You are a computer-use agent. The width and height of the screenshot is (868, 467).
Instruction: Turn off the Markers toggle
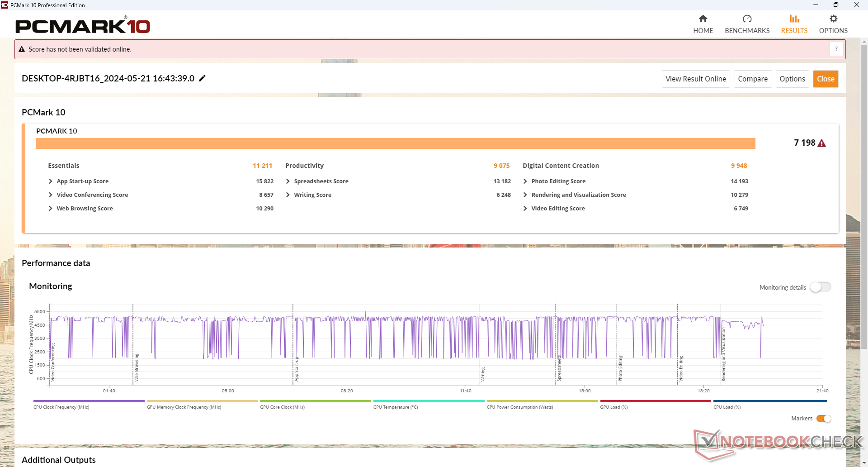coord(824,419)
